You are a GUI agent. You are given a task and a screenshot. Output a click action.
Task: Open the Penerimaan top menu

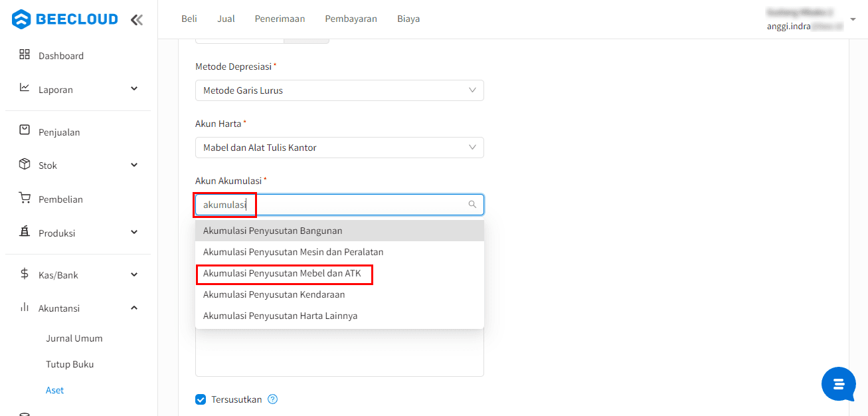pyautogui.click(x=280, y=19)
